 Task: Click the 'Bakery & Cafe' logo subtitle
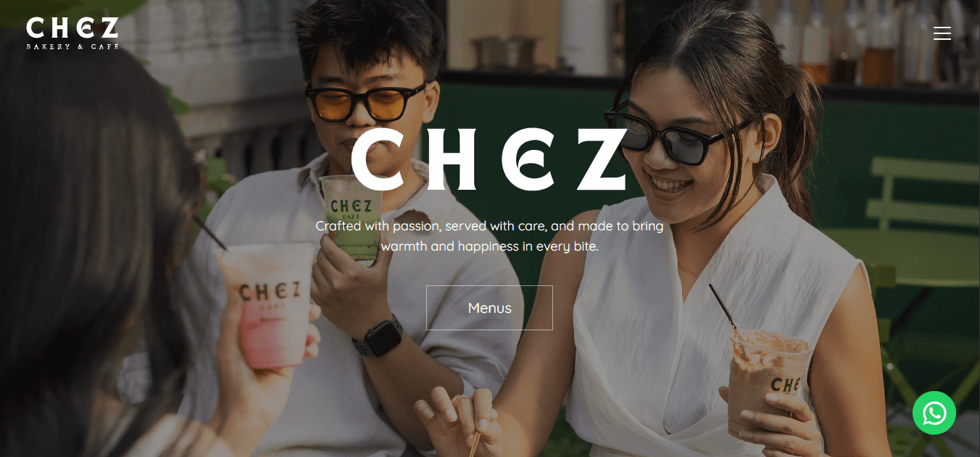[72, 46]
